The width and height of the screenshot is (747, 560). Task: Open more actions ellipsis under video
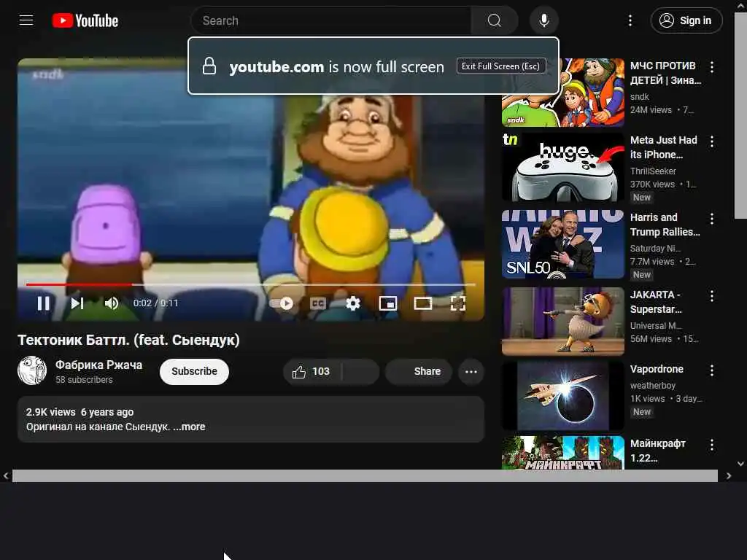click(x=471, y=371)
